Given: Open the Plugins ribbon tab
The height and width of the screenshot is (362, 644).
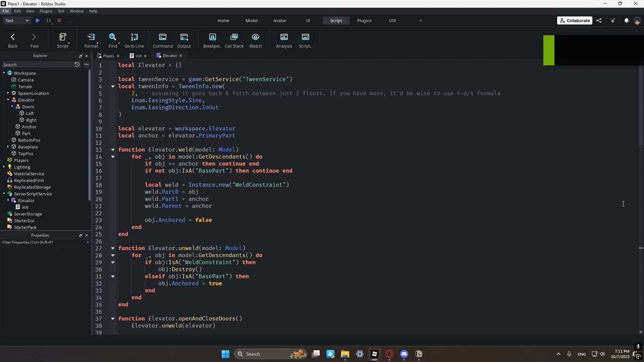Looking at the screenshot, I should pyautogui.click(x=364, y=21).
